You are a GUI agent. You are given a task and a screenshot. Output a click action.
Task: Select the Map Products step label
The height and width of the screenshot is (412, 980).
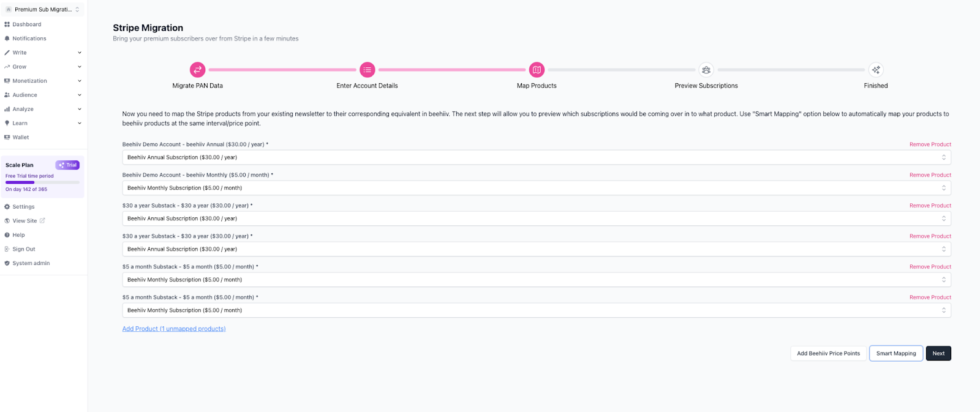click(x=537, y=86)
